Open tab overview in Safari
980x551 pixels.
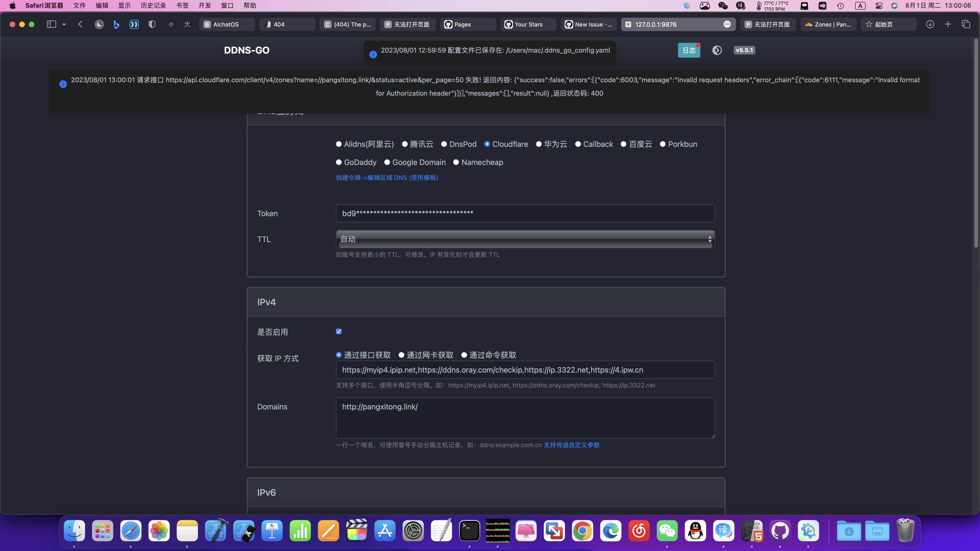(x=966, y=24)
